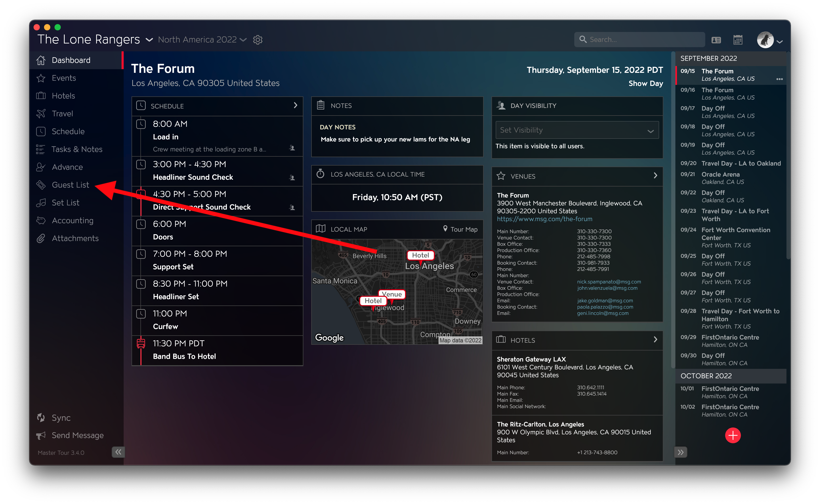This screenshot has height=504, width=820.
Task: Click the clock icon for 6:00 PM Doors
Action: 141,224
